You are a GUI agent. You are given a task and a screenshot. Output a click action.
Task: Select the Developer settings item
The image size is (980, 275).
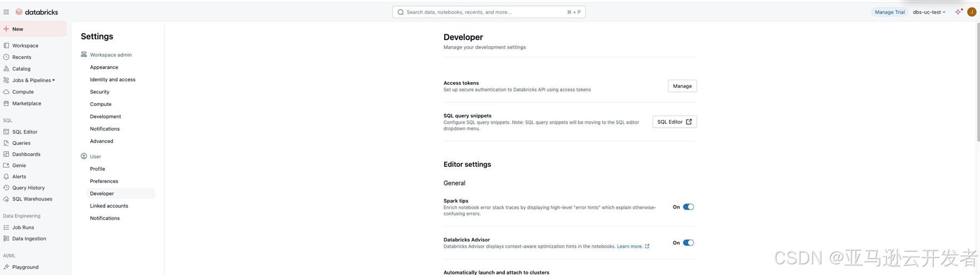point(120,193)
